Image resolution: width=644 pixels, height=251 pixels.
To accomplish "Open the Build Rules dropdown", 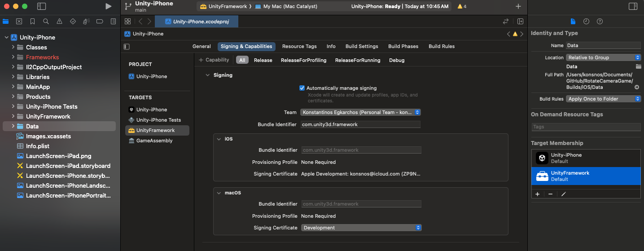I will click(603, 99).
